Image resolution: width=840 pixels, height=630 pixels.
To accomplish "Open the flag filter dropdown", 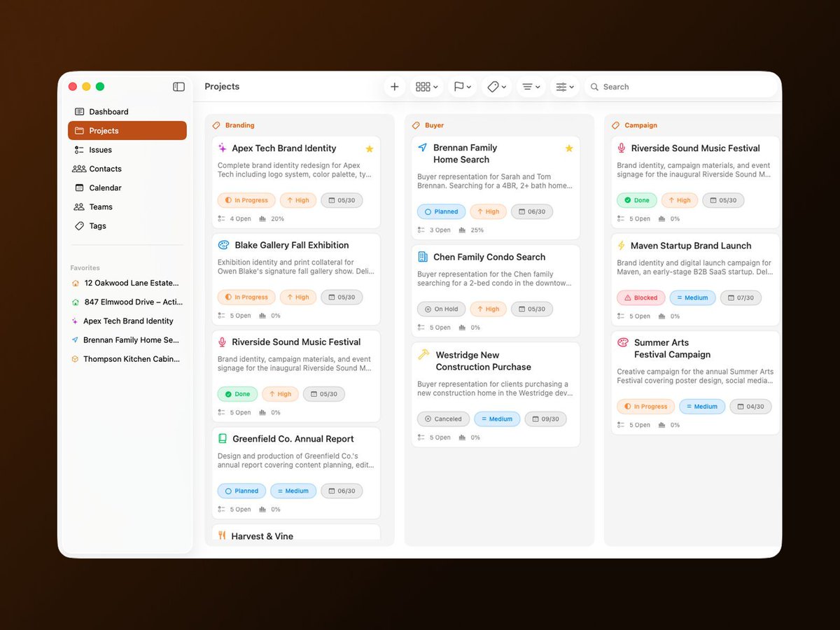I will pyautogui.click(x=462, y=87).
